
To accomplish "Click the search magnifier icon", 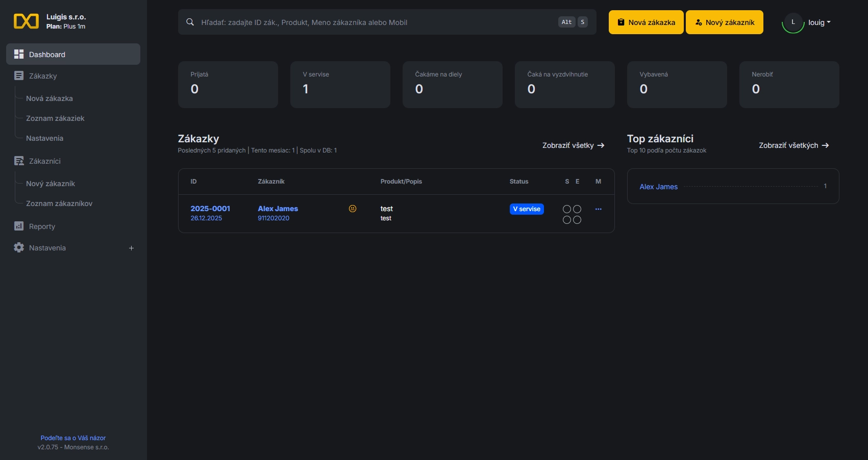I will tap(190, 22).
